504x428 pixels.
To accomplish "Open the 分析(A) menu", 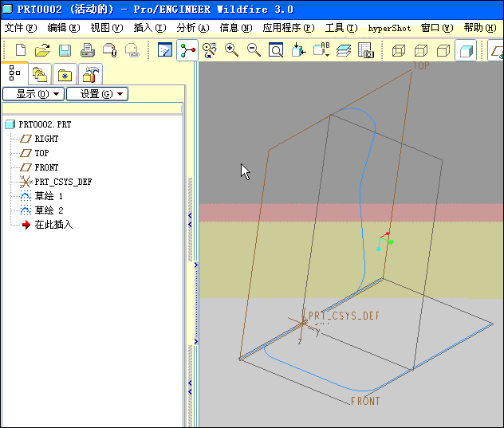I will 193,28.
